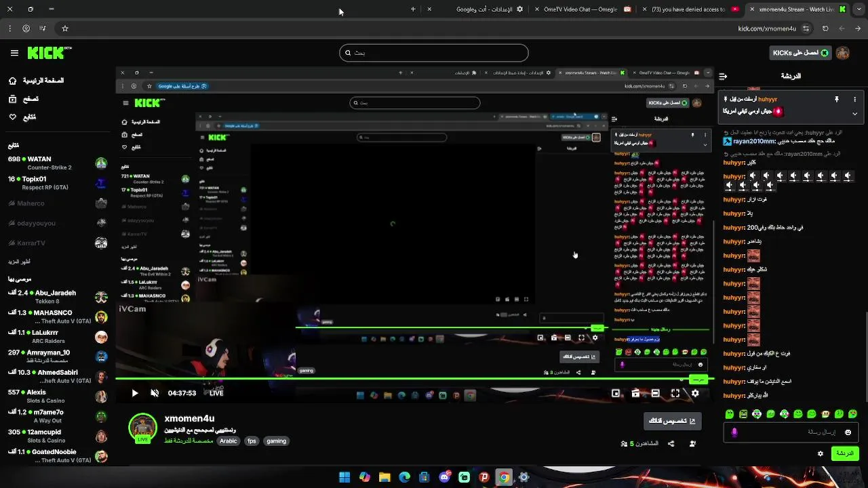Enter fullscreen mode
The image size is (868, 488).
tap(675, 393)
